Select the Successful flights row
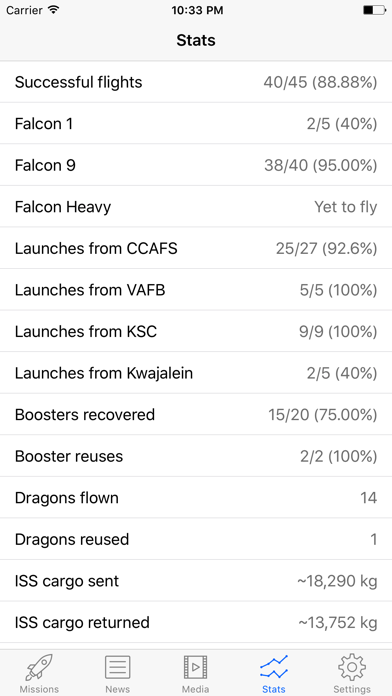Viewport: 392px width, 696px height. click(x=196, y=82)
